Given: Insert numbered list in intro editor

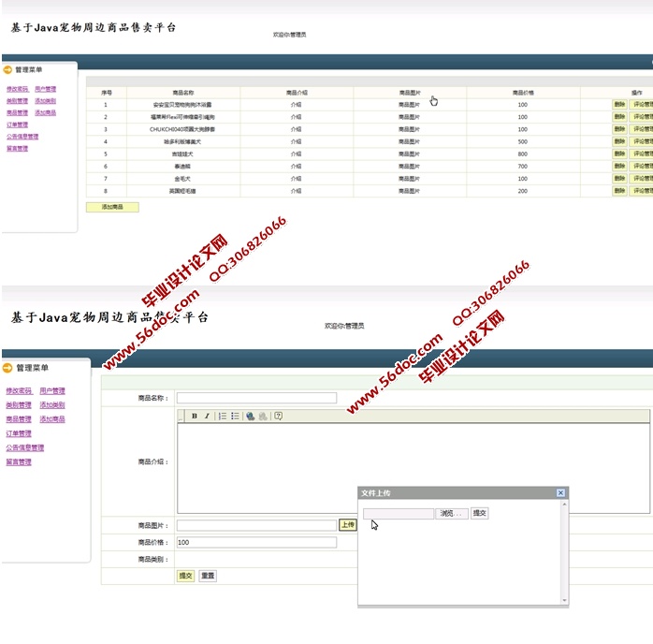Looking at the screenshot, I should click(223, 416).
